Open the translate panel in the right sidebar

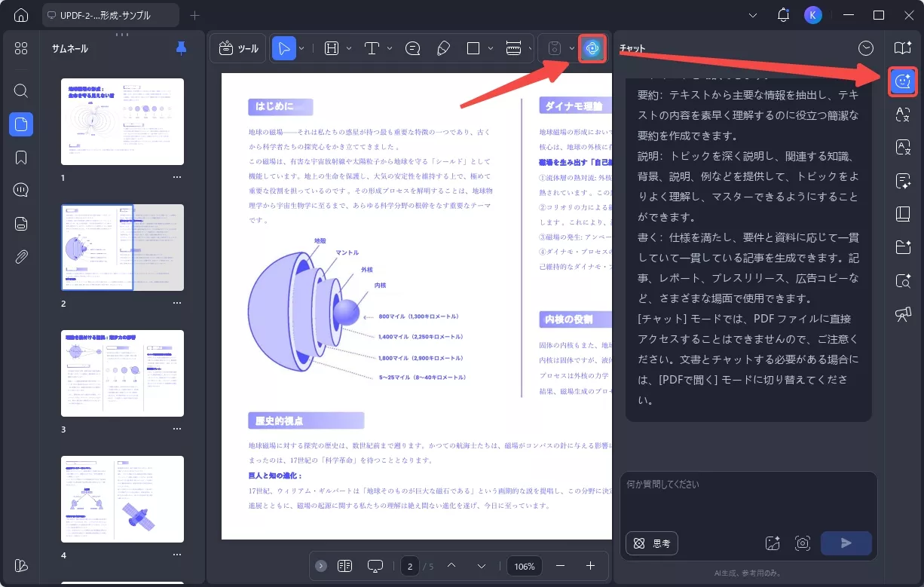point(902,115)
